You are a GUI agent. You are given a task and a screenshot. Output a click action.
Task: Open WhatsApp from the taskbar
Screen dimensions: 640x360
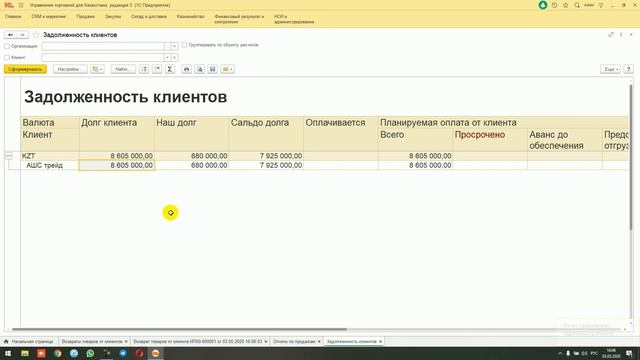pyautogui.click(x=90, y=353)
